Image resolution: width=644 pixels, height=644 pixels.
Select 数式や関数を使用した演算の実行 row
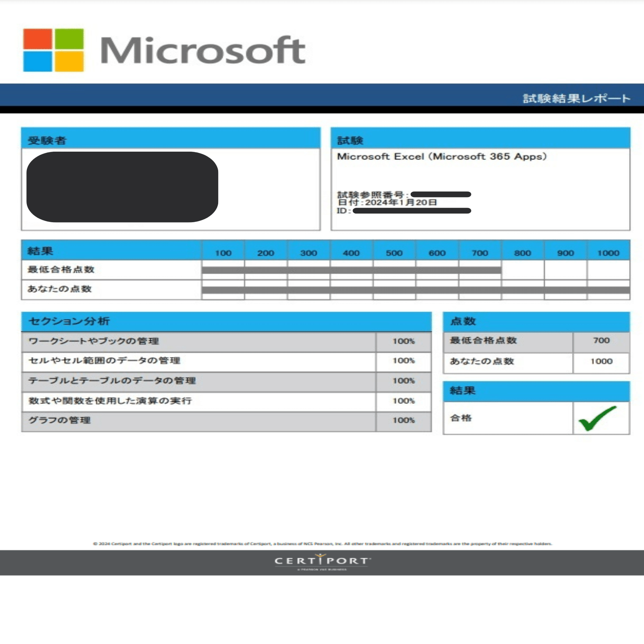tap(226, 402)
